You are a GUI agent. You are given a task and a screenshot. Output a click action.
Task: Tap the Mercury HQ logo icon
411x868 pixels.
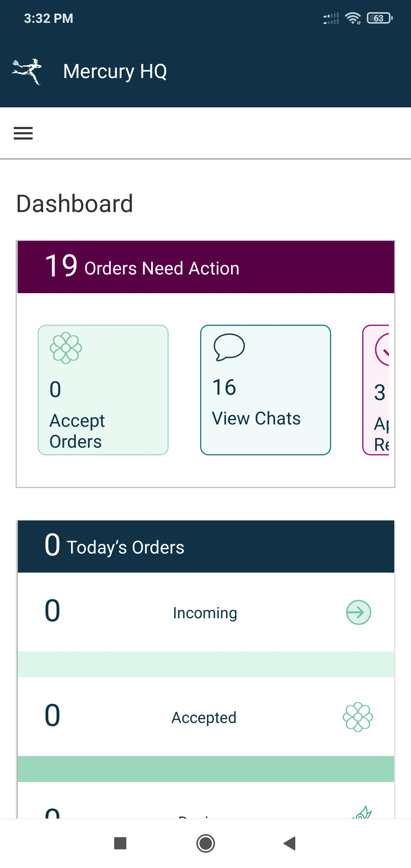pos(27,72)
